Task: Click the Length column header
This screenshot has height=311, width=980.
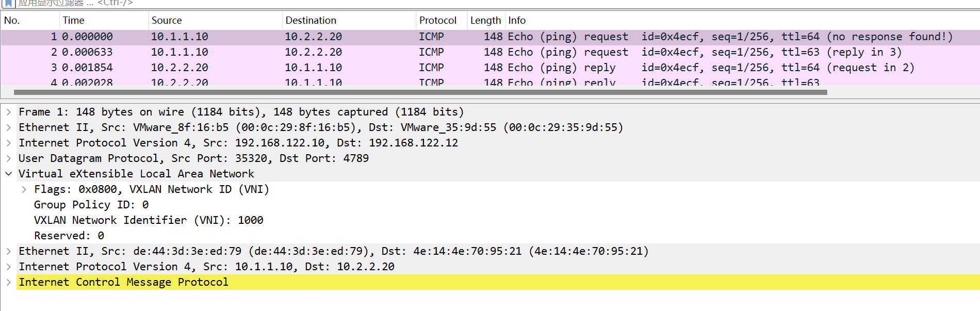Action: 486,20
